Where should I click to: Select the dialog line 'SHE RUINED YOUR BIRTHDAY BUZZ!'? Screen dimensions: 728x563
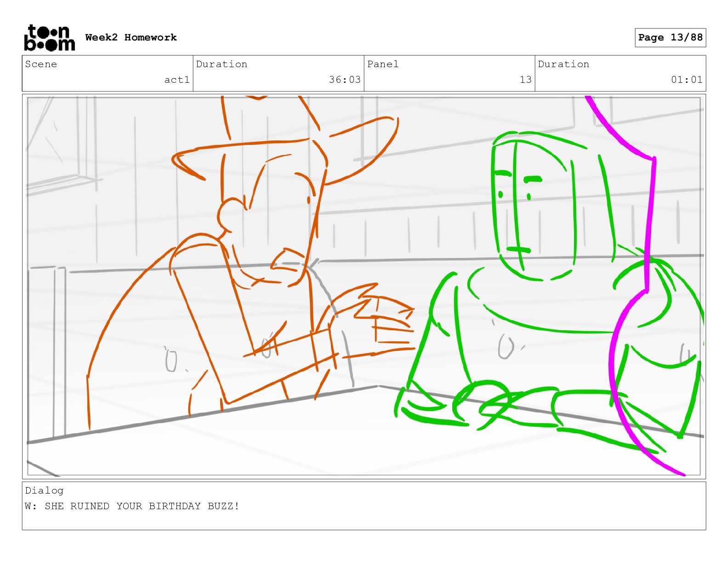(x=142, y=506)
